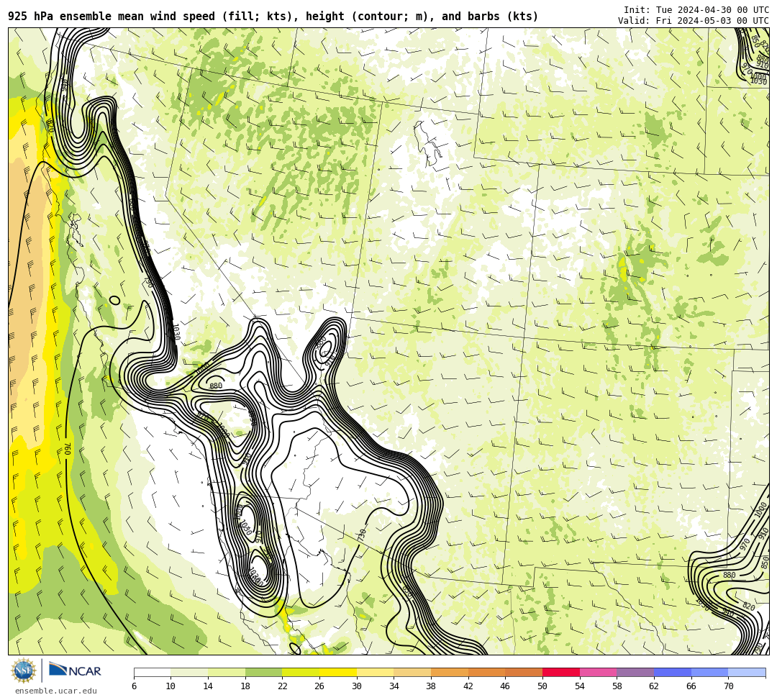Pick the bright yellow 26–30 kts legend swatch
777x700 pixels.
coord(338,672)
